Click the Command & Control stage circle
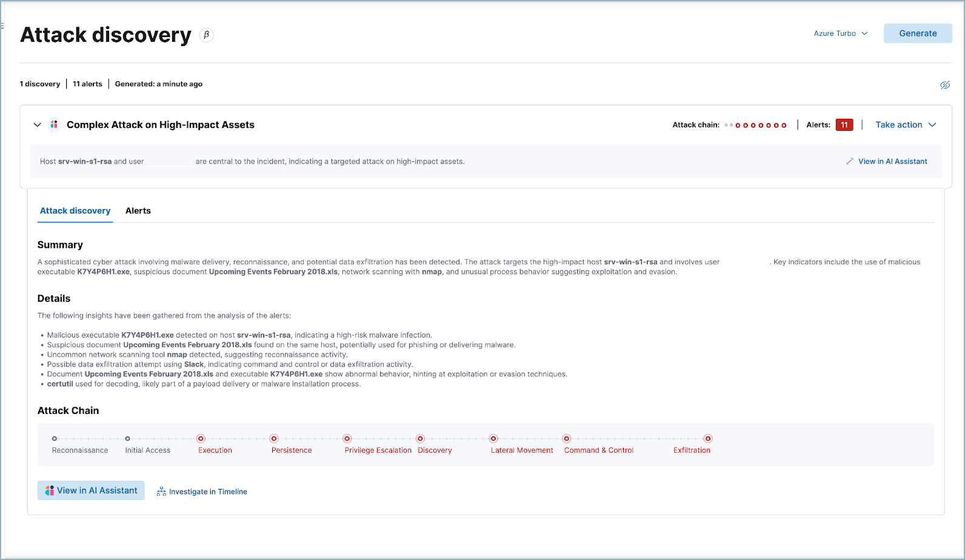 [567, 439]
